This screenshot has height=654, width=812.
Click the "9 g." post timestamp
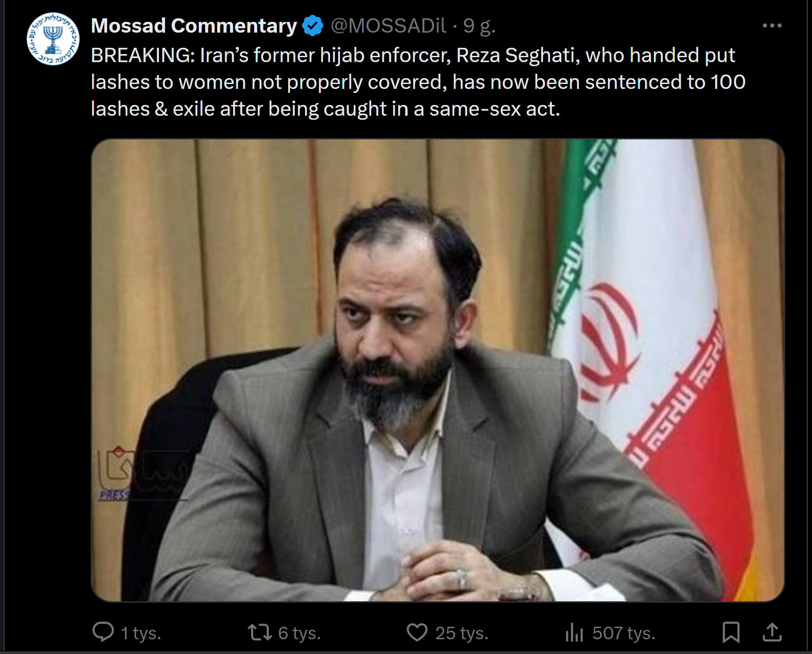[479, 26]
